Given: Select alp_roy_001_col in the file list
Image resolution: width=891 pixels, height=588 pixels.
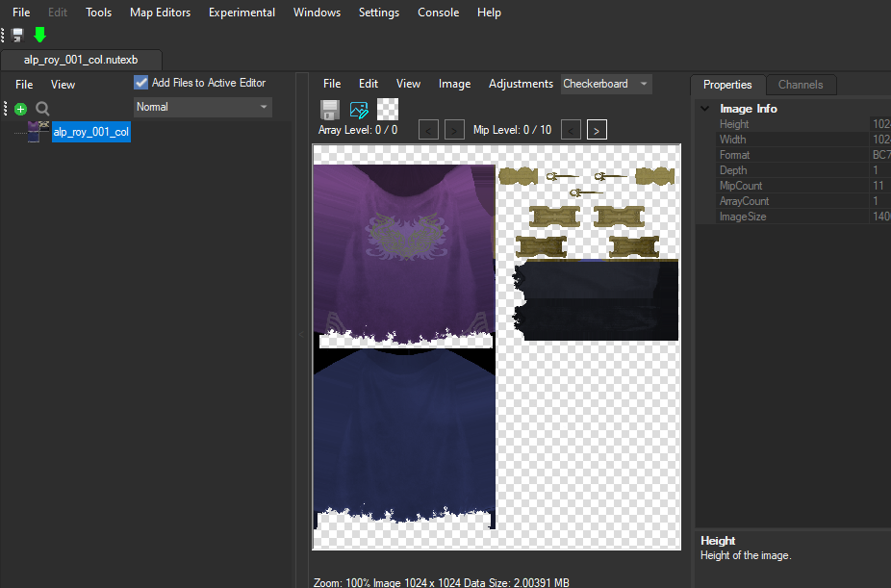Looking at the screenshot, I should pos(91,130).
